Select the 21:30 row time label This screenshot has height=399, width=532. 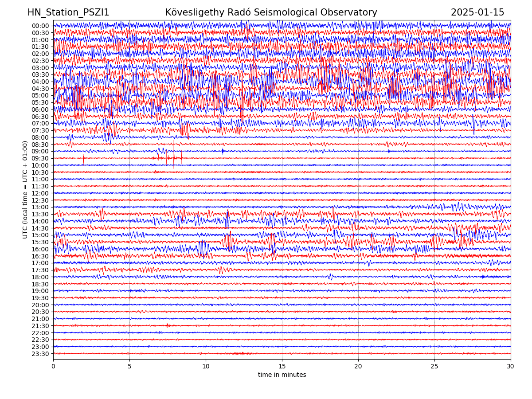click(x=40, y=326)
